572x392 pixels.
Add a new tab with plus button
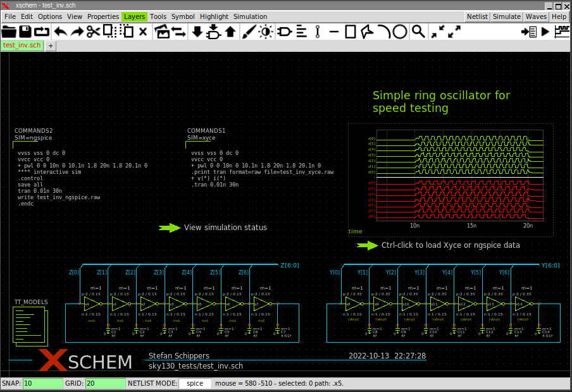(51, 46)
